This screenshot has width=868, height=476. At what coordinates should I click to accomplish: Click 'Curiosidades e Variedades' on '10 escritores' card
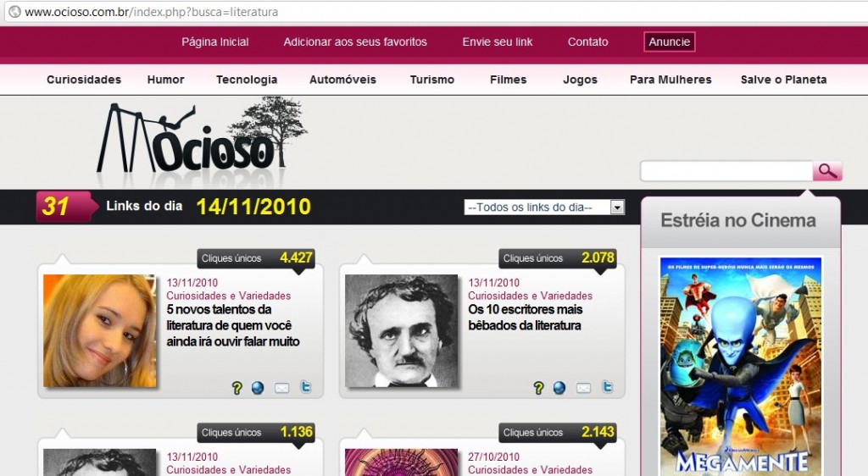531,296
